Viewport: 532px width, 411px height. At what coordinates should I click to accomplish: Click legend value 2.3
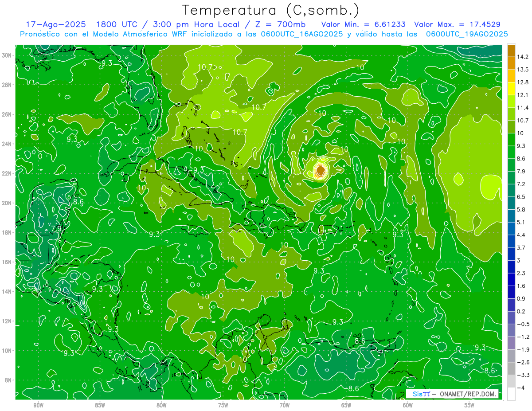[x=521, y=273]
